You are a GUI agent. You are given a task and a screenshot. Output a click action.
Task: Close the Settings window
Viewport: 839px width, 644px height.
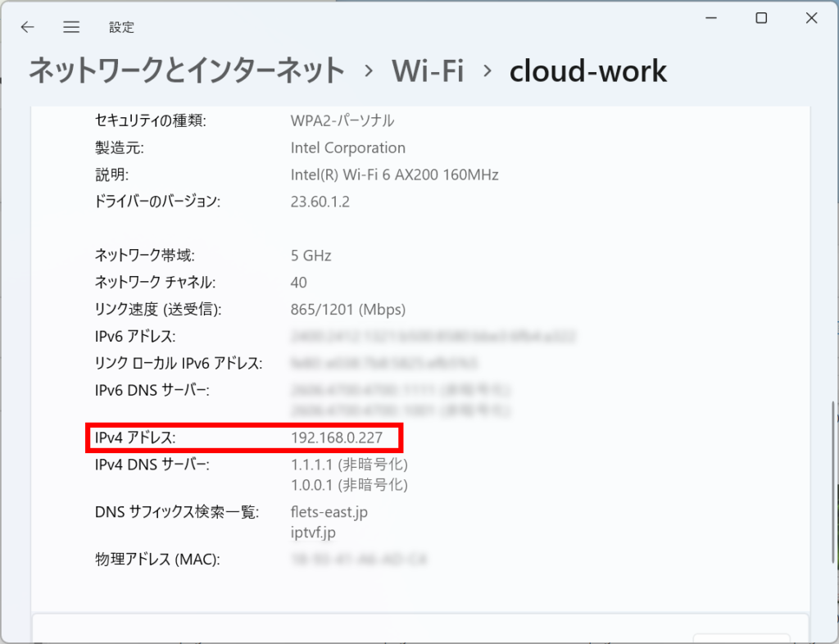[811, 18]
